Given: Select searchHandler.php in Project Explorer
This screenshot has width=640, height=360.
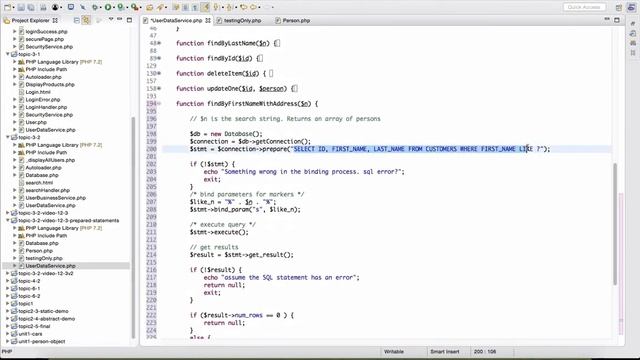Looking at the screenshot, I should pos(48,190).
